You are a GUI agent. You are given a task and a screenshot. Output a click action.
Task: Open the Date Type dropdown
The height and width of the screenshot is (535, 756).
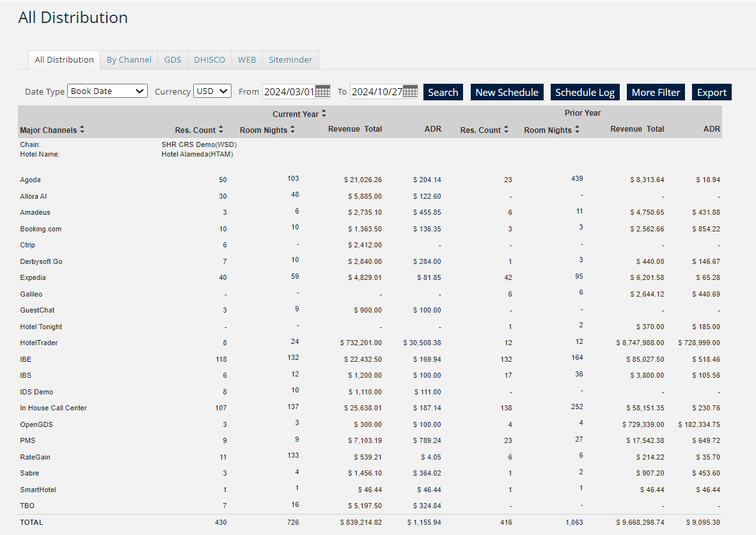coord(107,91)
